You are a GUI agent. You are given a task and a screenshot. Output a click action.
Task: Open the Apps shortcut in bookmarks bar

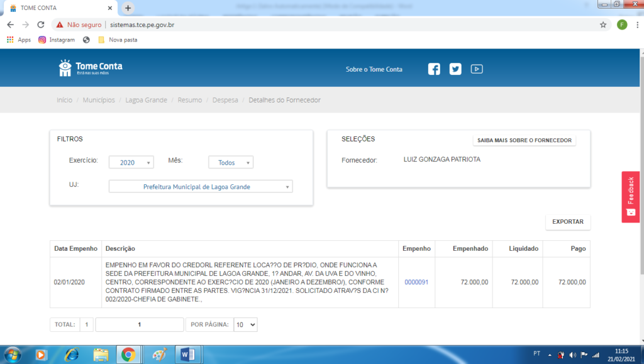point(19,40)
